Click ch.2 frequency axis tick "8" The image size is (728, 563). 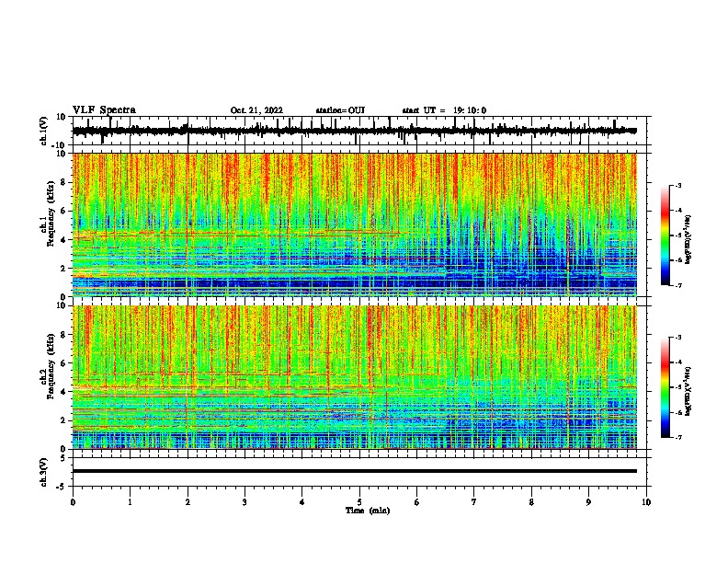tap(63, 334)
